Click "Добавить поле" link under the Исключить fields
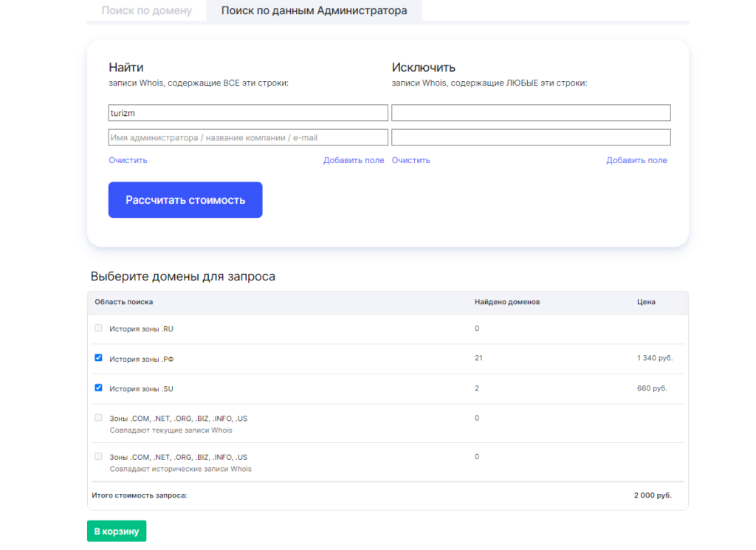Viewport: 756px width, 550px height. (x=636, y=160)
